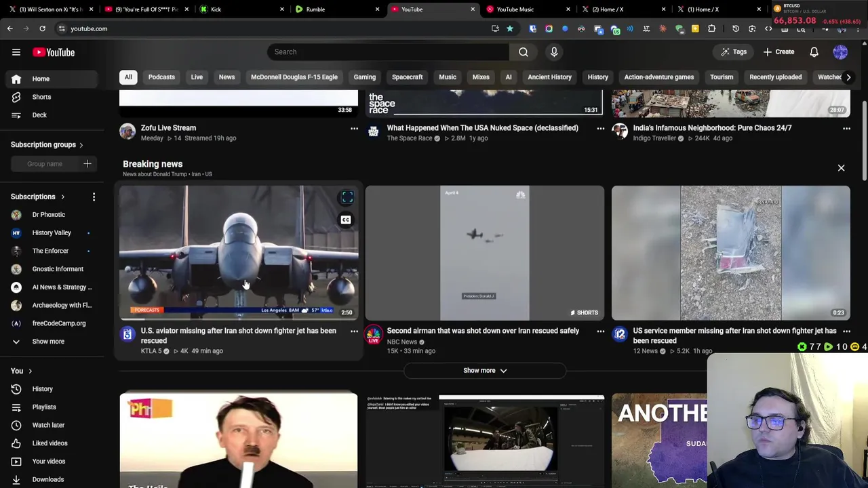Click the YouTube search field

click(389, 52)
